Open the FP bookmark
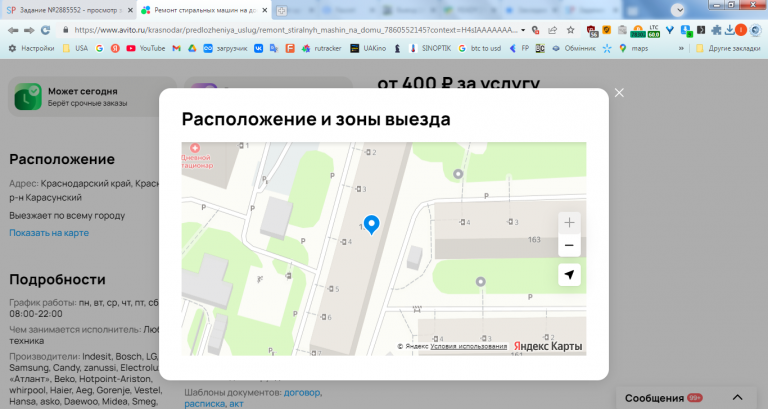Screen dimensions: 768x409 519,48
